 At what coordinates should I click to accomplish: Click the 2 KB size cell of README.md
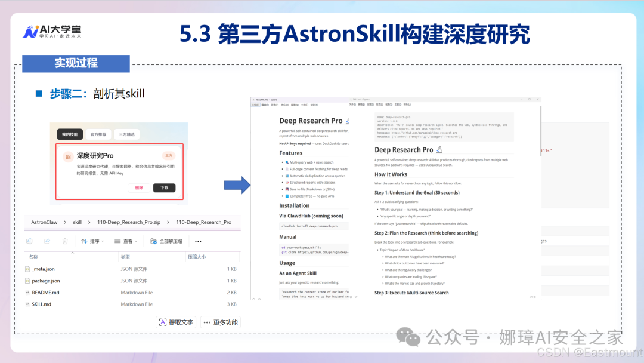(231, 293)
